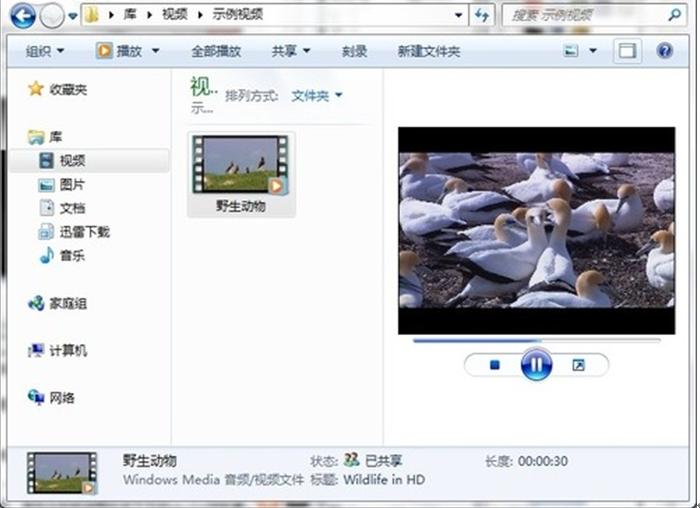Select 图片 library in sidebar
Image resolution: width=700 pixels, height=508 pixels.
point(71,185)
